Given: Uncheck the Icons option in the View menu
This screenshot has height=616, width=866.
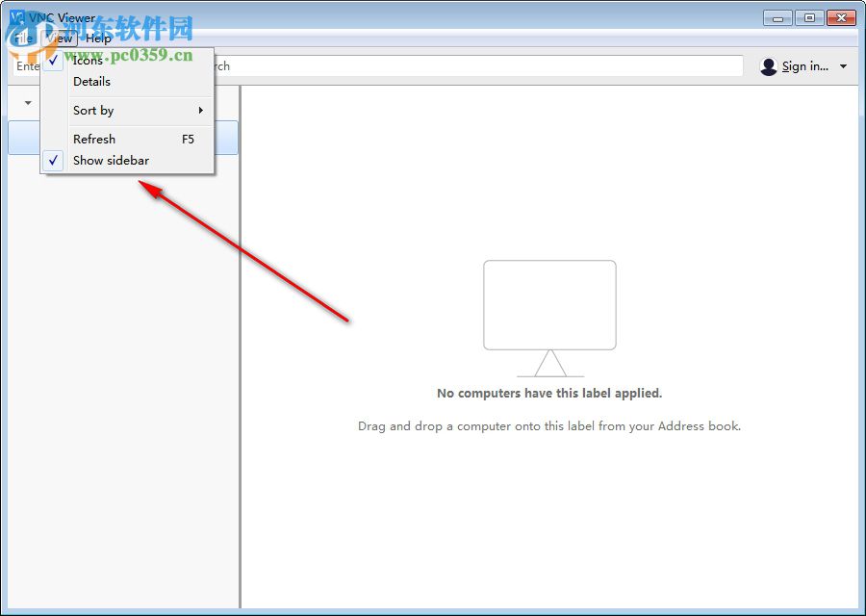Looking at the screenshot, I should [x=87, y=60].
